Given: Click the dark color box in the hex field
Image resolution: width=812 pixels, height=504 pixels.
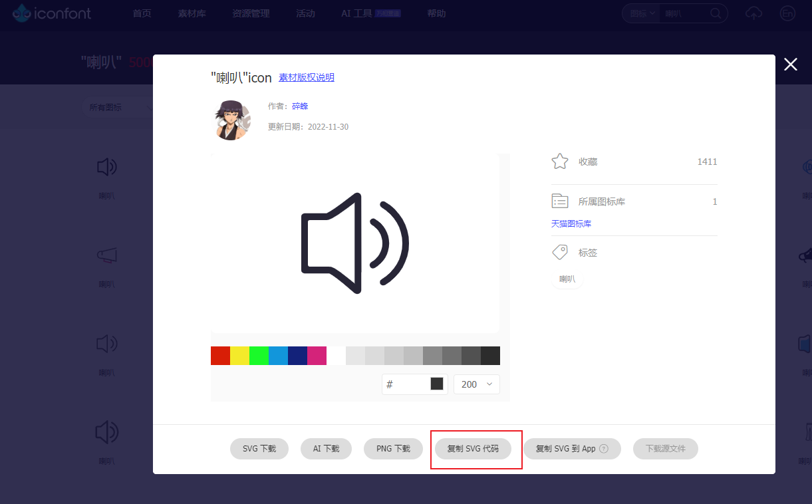Looking at the screenshot, I should (x=437, y=384).
